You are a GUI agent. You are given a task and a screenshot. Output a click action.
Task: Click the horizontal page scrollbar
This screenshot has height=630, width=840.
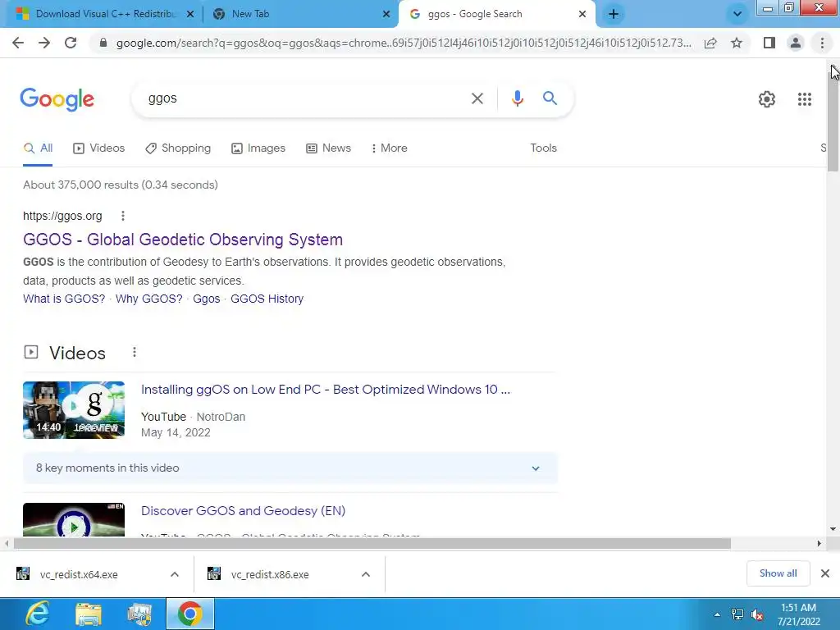[372, 543]
